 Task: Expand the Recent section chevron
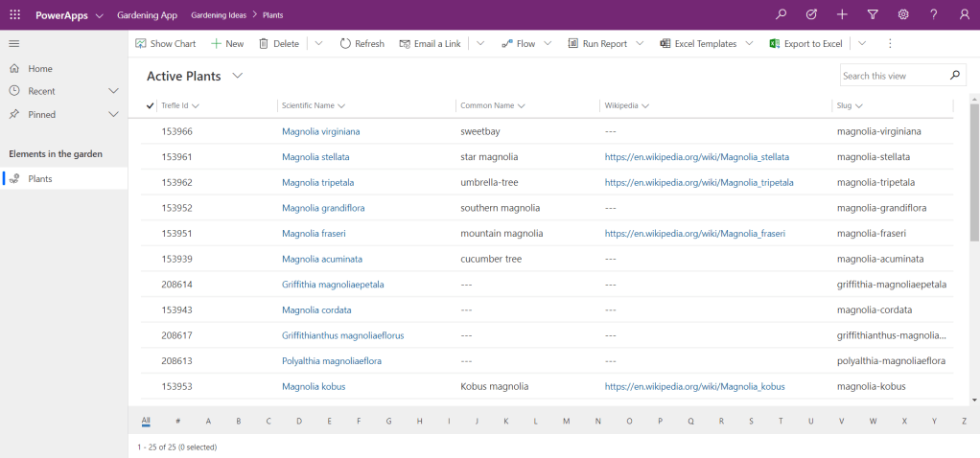point(113,91)
